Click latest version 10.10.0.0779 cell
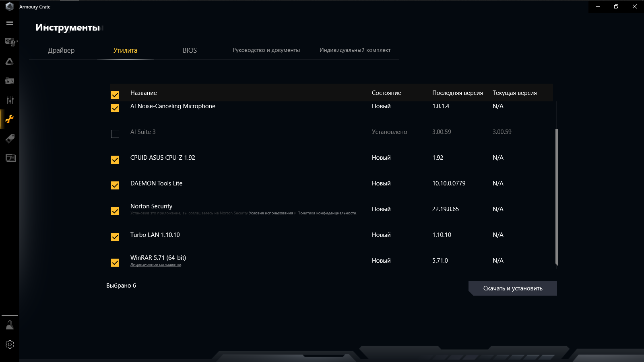The image size is (644, 362). coord(449,183)
